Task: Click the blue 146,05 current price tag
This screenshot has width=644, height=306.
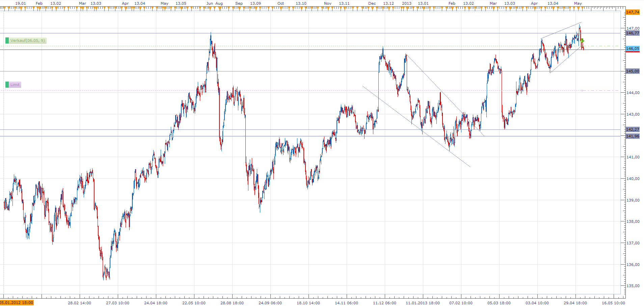Action: tap(632, 49)
